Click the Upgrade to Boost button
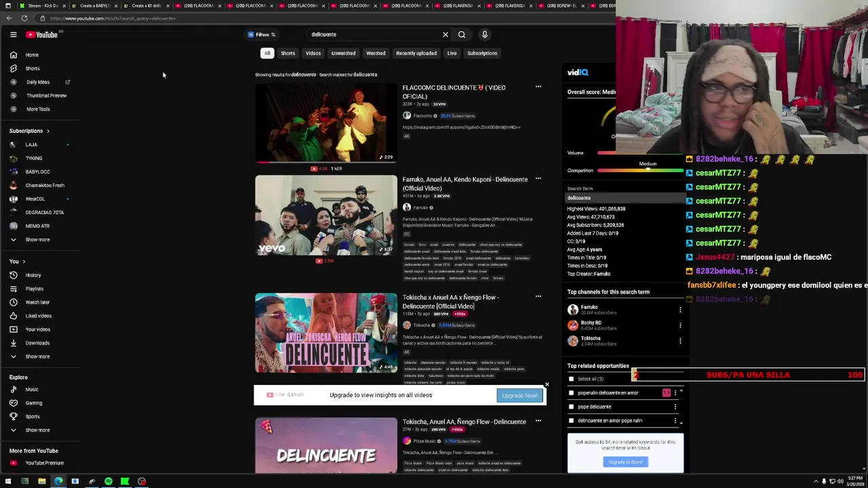The height and width of the screenshot is (488, 868). pos(625,462)
